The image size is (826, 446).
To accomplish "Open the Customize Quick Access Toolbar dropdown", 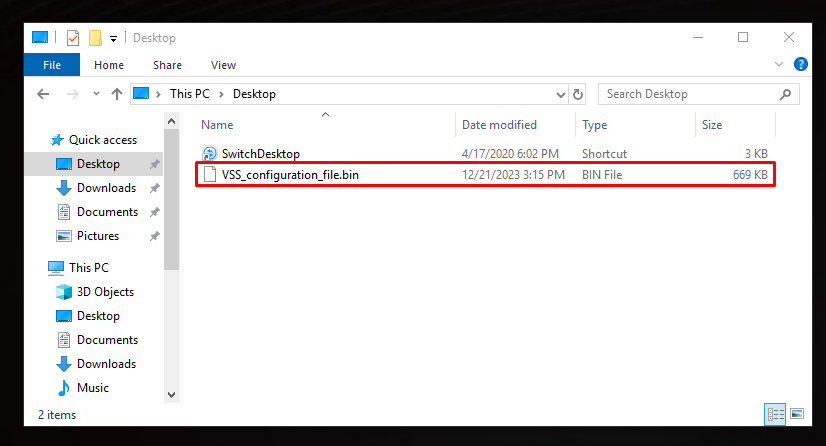I will click(113, 38).
